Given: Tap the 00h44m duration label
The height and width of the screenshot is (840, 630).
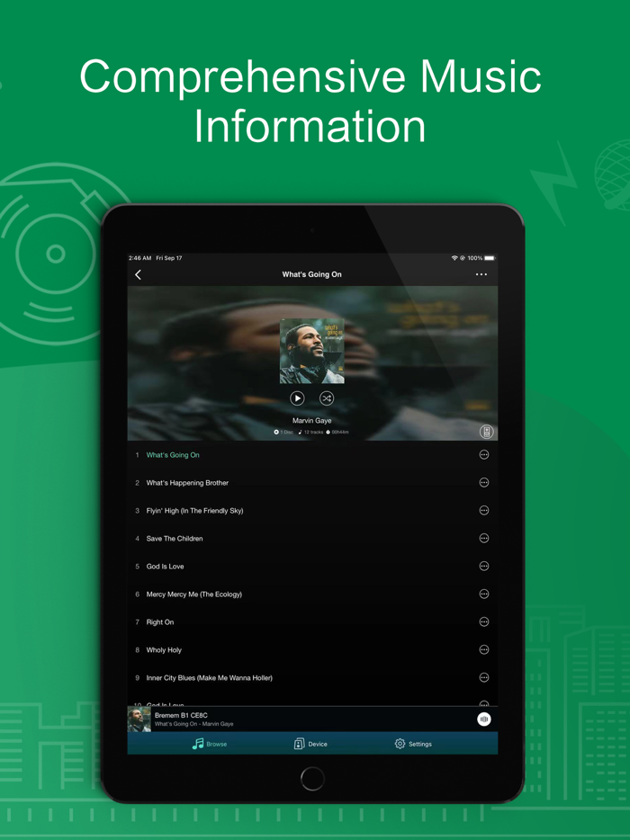Looking at the screenshot, I should (337, 432).
